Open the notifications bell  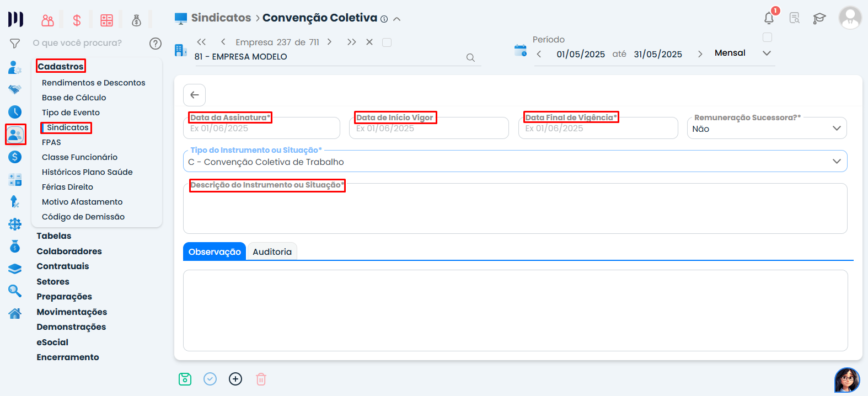[x=769, y=18]
